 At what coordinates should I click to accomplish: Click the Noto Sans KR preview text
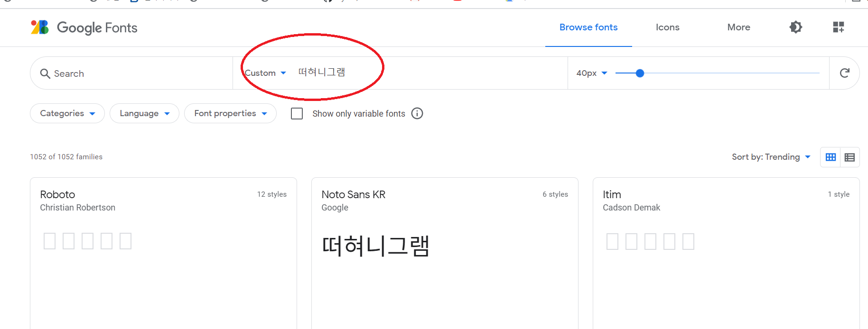click(375, 246)
